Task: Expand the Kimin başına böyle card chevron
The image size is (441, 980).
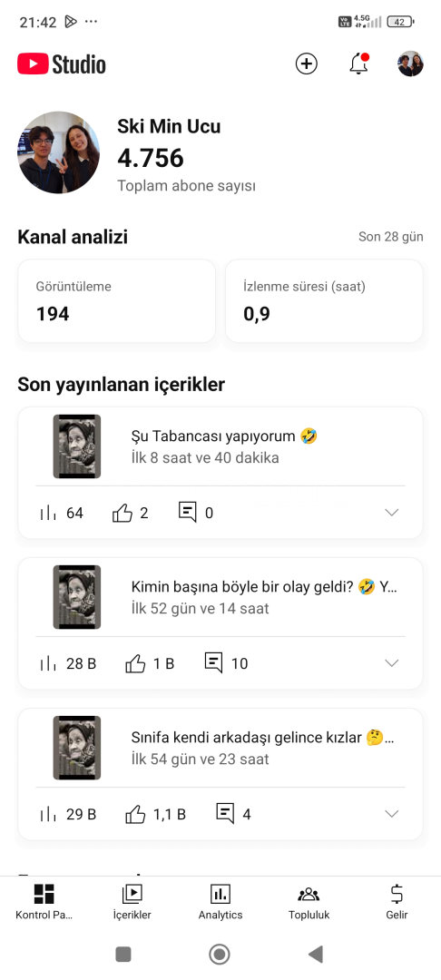Action: (x=392, y=663)
